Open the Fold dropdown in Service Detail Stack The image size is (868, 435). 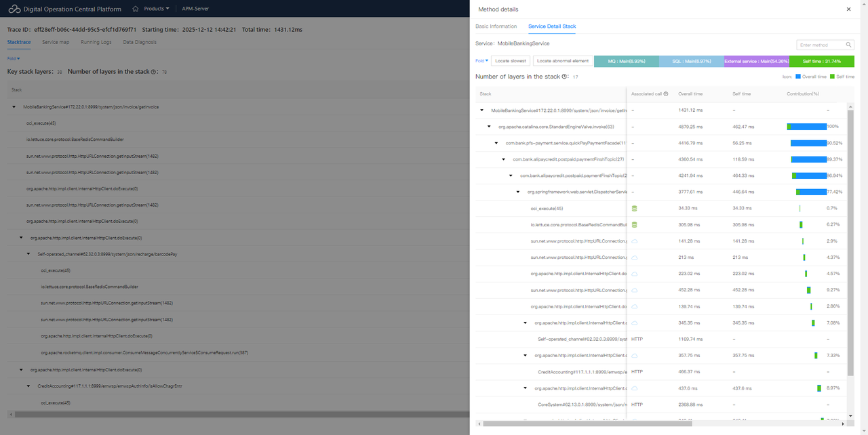pos(481,61)
